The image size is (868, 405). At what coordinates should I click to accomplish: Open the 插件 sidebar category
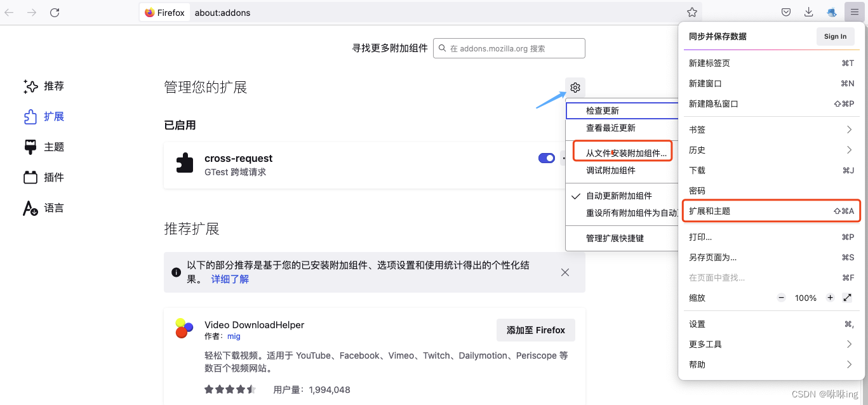[x=44, y=178]
